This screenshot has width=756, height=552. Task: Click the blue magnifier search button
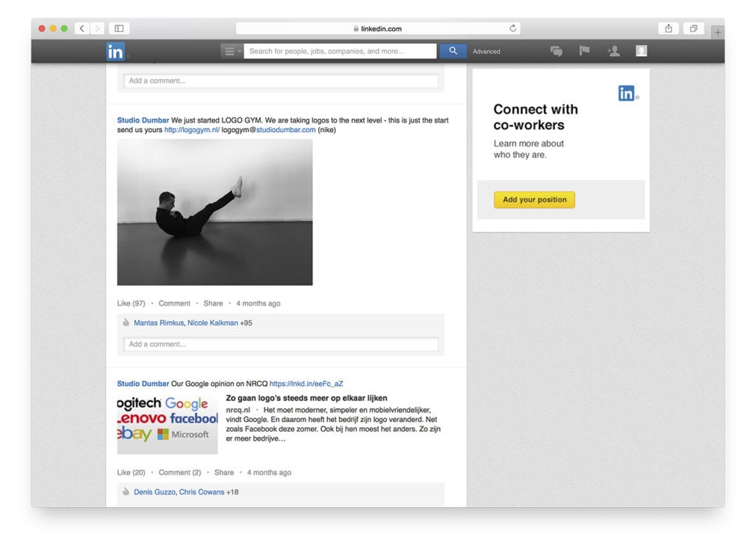point(453,51)
